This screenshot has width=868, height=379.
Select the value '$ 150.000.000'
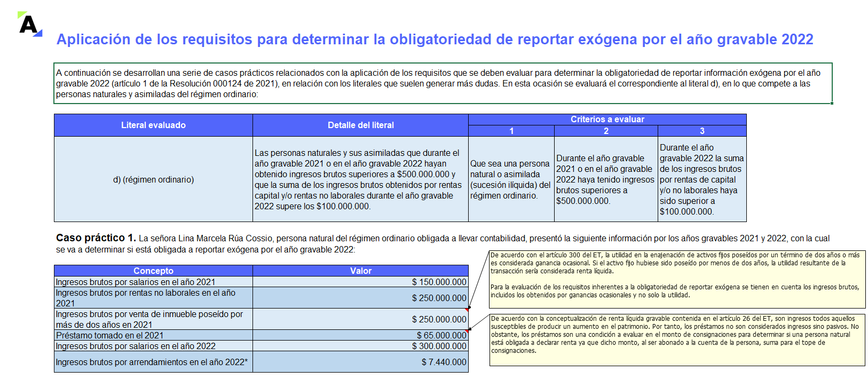[361, 282]
